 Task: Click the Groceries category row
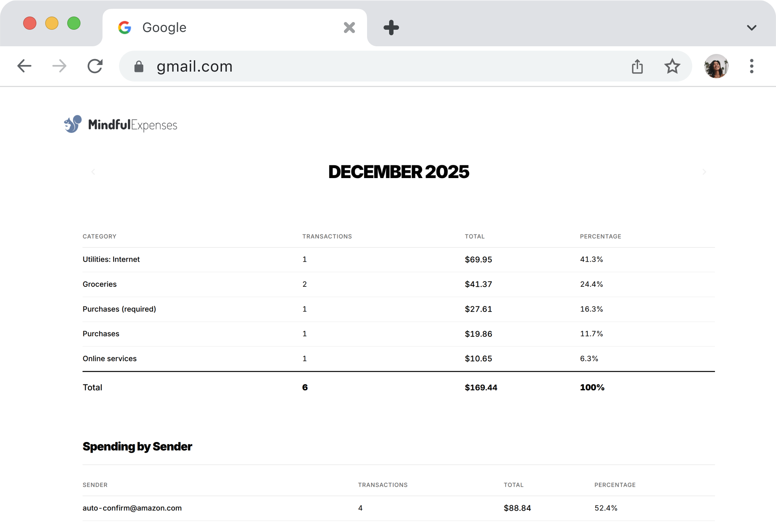point(100,284)
